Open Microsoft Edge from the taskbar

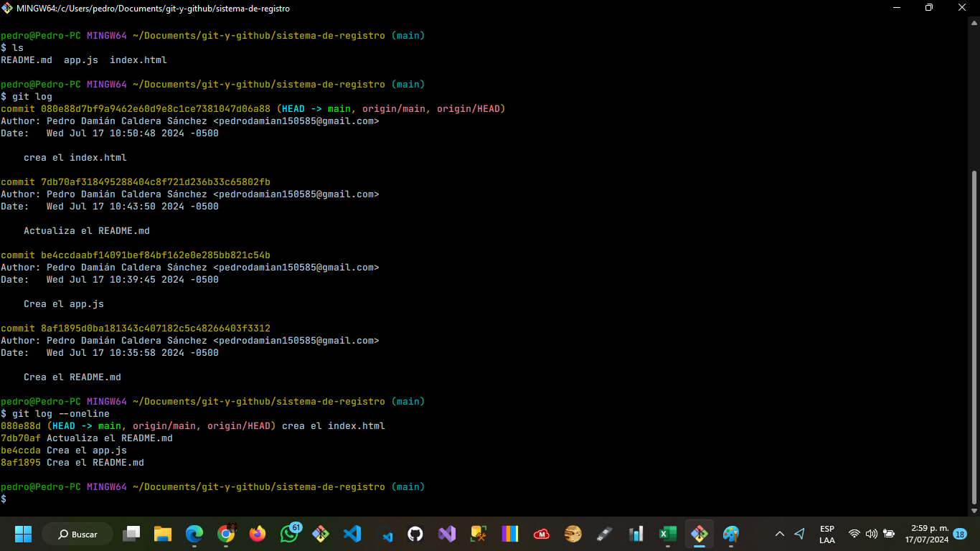point(194,534)
